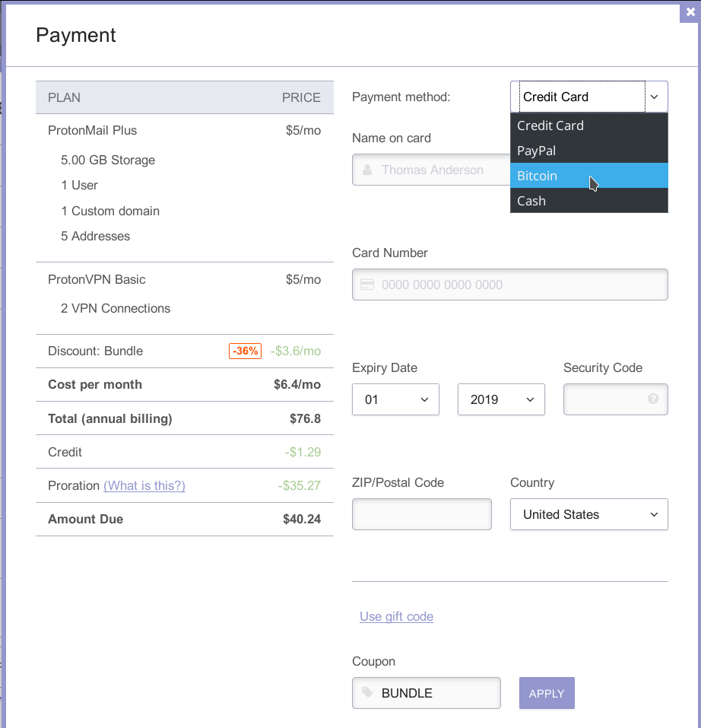Select Cash payment option
701x728 pixels.
pyautogui.click(x=588, y=201)
